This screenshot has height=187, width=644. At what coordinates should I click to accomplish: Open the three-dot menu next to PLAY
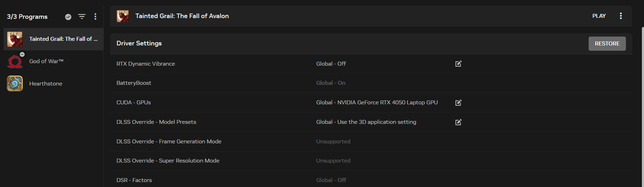point(621,16)
